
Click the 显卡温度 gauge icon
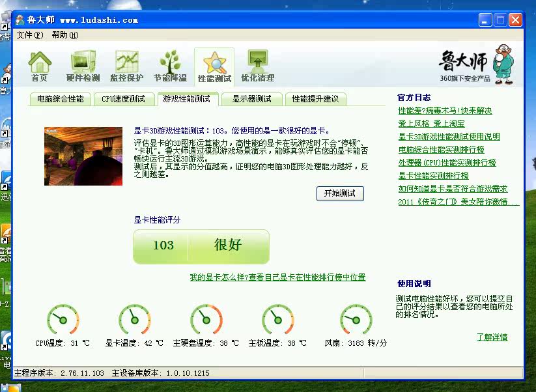tap(134, 320)
